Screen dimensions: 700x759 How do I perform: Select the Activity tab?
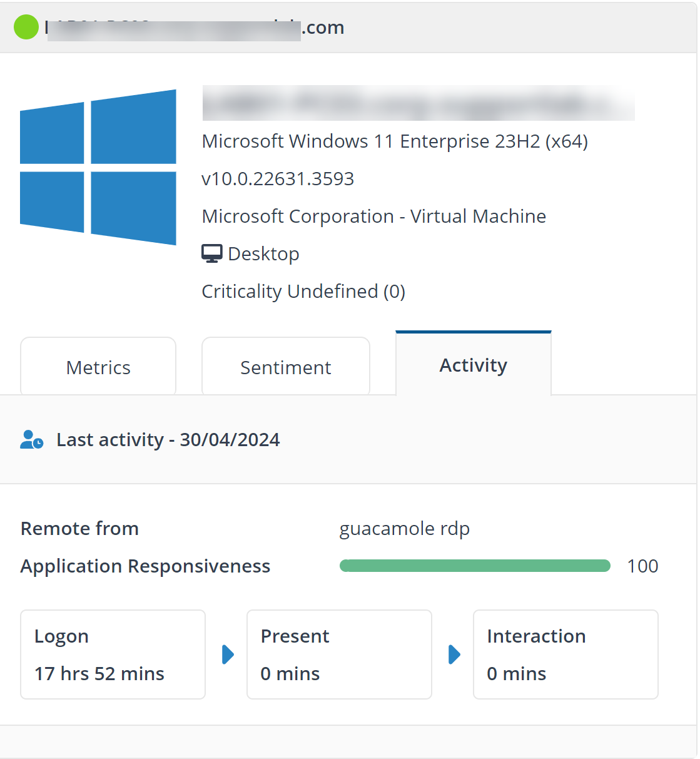coord(474,365)
